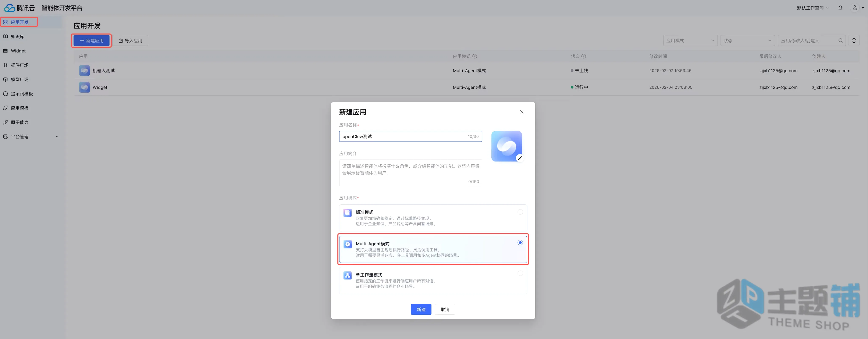868x339 pixels.
Task: Open the user account icon
Action: (x=854, y=8)
